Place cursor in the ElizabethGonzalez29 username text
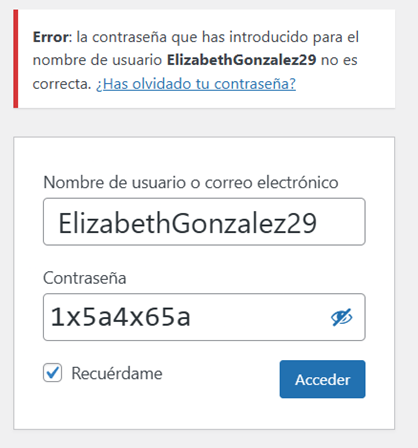The width and height of the screenshot is (418, 448). (187, 223)
